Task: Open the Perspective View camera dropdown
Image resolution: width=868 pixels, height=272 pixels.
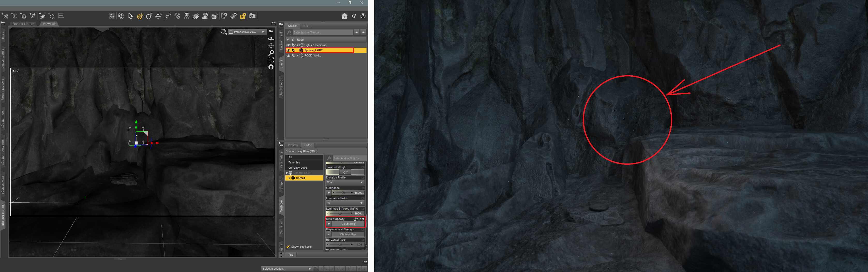Action: pos(247,32)
